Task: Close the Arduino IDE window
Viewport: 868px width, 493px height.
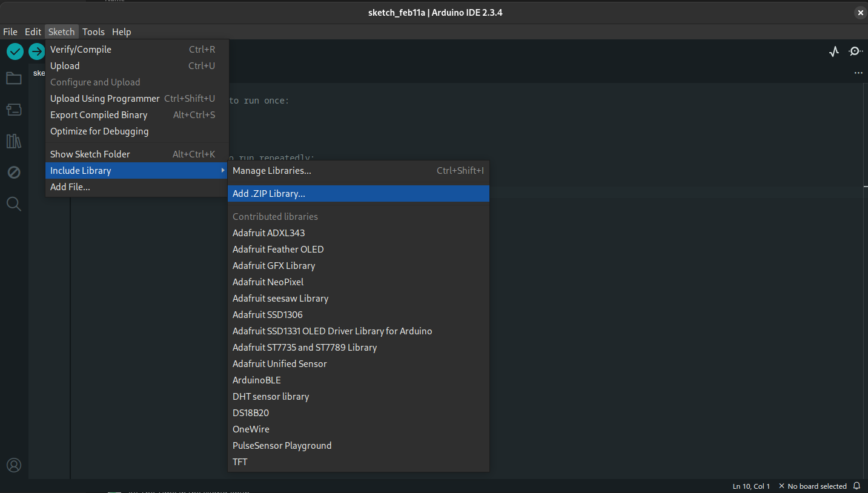Action: click(860, 12)
